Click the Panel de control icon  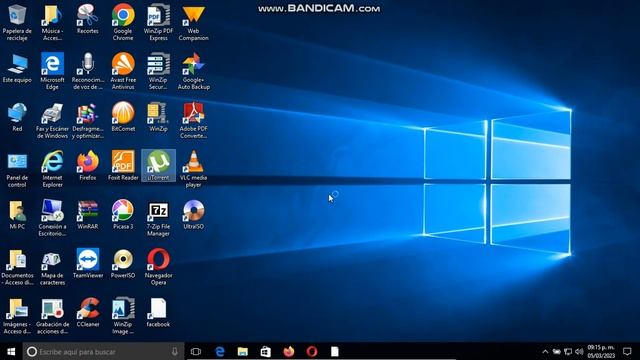(x=17, y=169)
